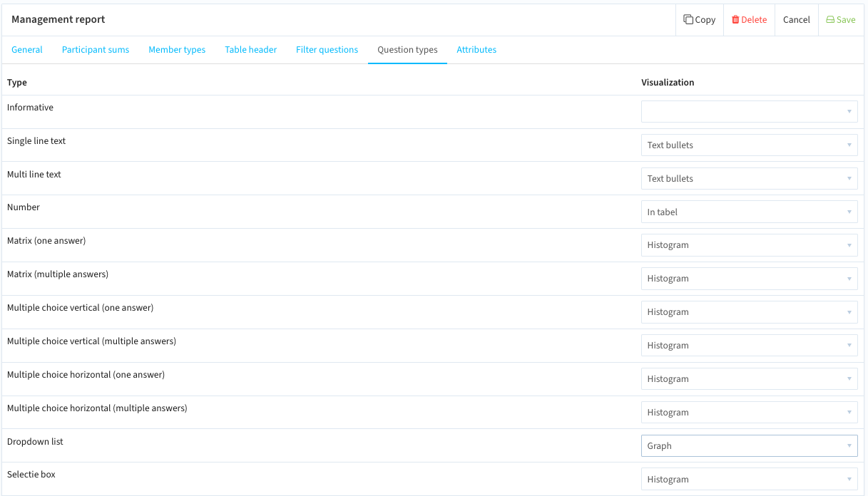Click the Multi line text label
This screenshot has height=496, width=868.
[x=34, y=175]
